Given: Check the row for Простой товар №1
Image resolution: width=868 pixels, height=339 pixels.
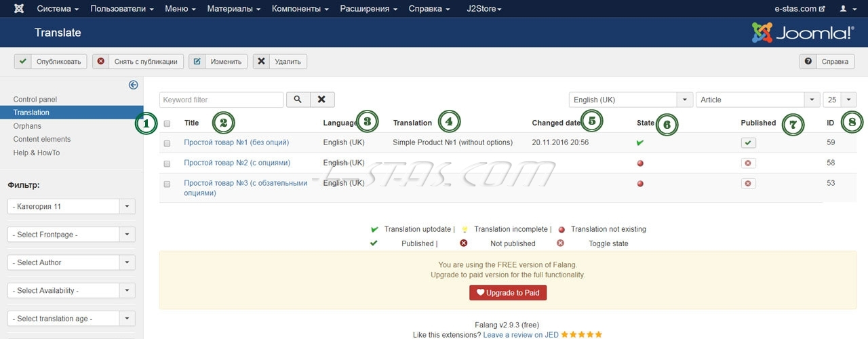Looking at the screenshot, I should tap(167, 144).
